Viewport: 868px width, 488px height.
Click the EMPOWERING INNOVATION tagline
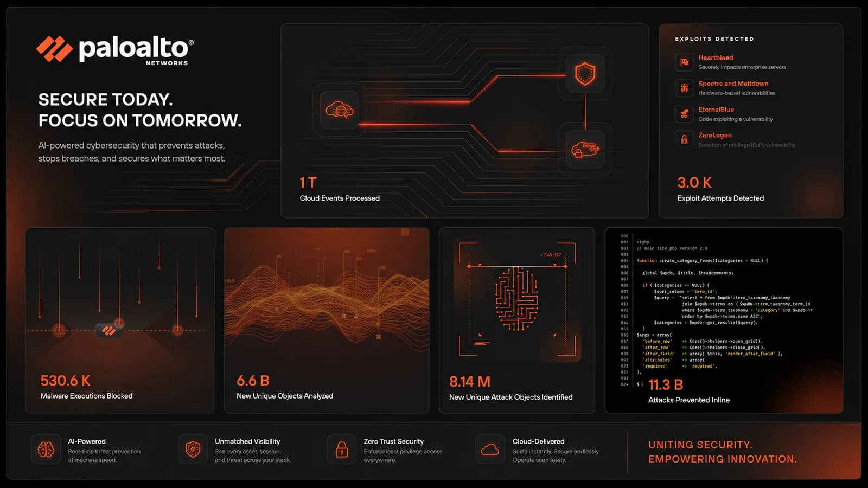[723, 459]
